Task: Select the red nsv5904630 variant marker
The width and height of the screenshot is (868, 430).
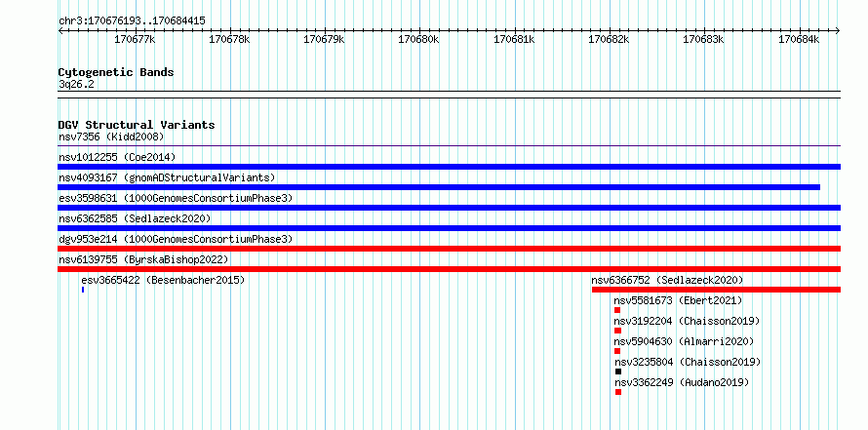Action: [617, 351]
